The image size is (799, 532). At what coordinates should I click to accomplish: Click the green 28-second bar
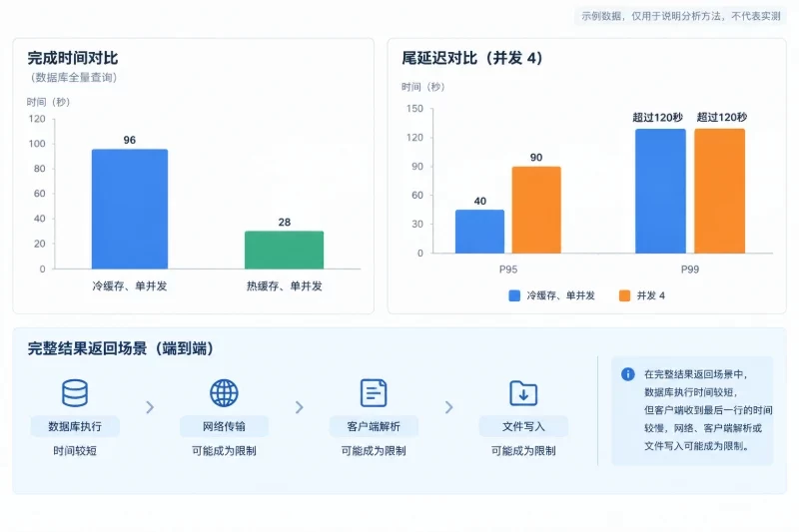point(285,250)
